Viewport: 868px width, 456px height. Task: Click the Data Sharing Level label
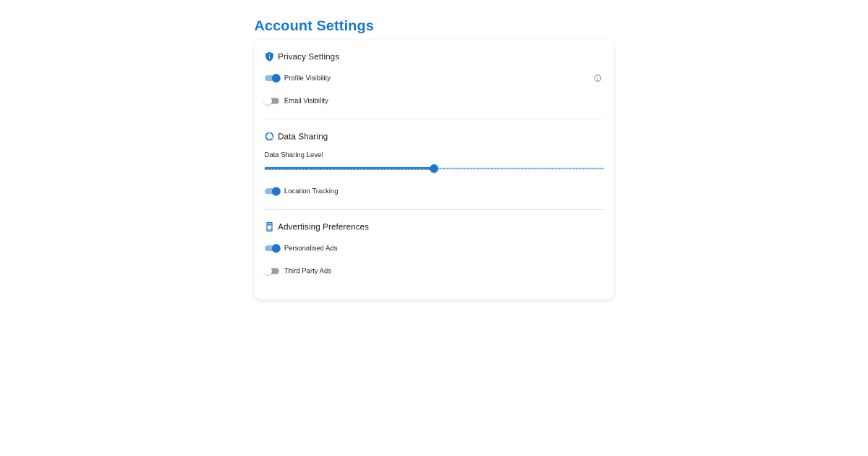(x=294, y=155)
